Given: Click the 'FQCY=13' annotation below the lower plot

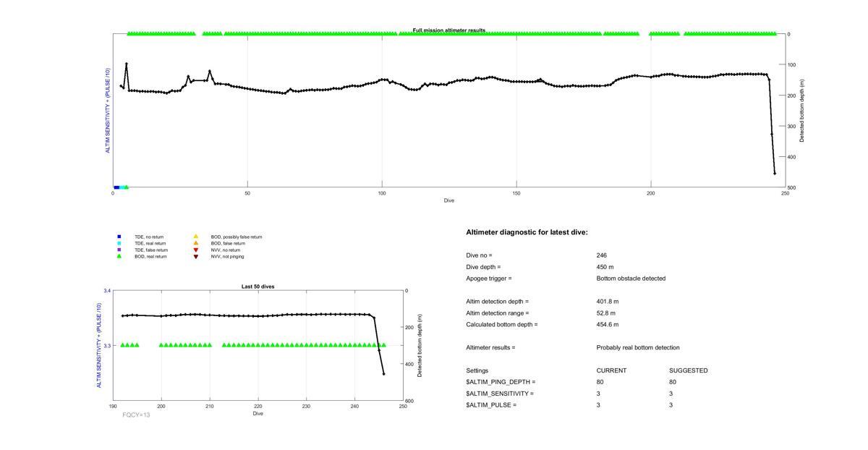Looking at the screenshot, I should click(x=136, y=415).
